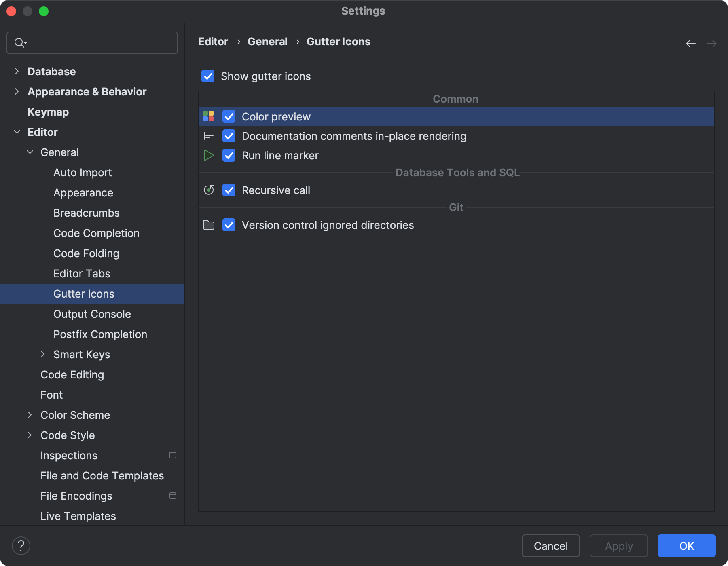
Task: Click the Color preview color grid swatch
Action: 208,116
